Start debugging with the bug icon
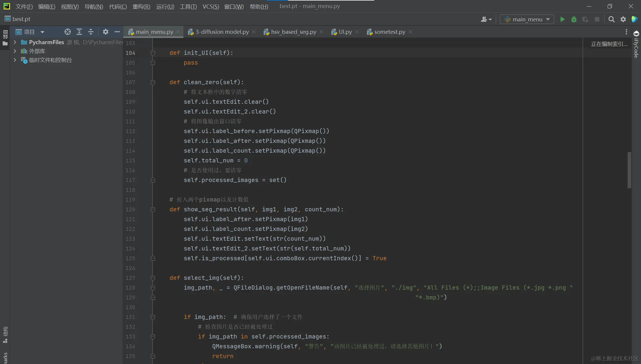Image resolution: width=641 pixels, height=364 pixels. (574, 19)
